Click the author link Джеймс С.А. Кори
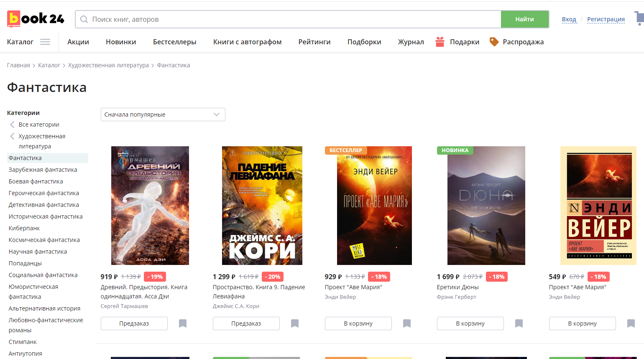Image resolution: width=644 pixels, height=359 pixels. (236, 306)
